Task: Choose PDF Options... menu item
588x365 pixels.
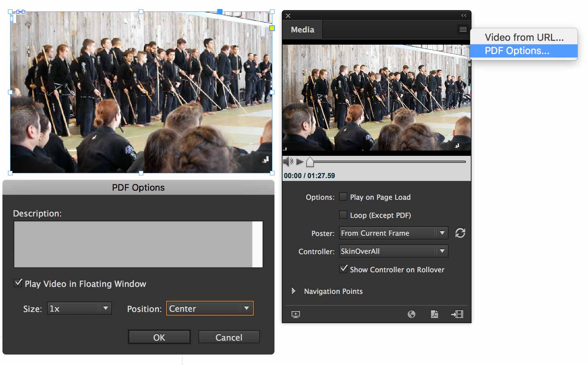Action: [x=524, y=51]
